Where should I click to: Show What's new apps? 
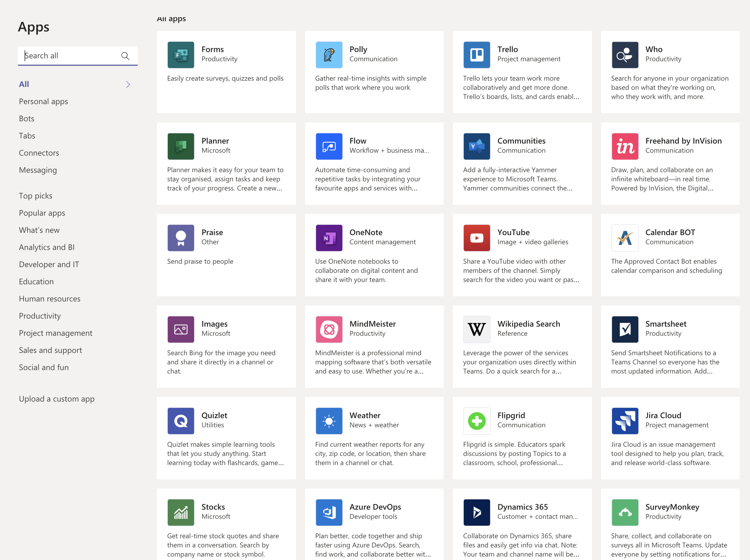[39, 230]
